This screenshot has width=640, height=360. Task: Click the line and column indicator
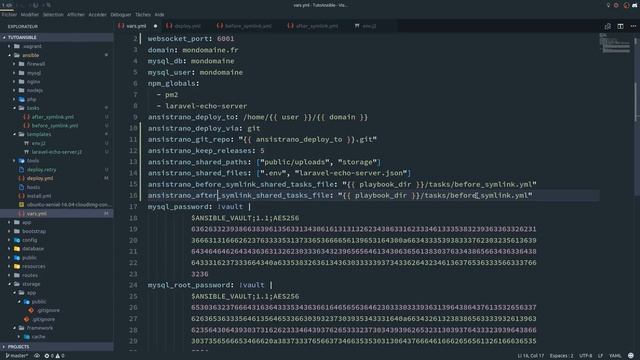coord(530,356)
